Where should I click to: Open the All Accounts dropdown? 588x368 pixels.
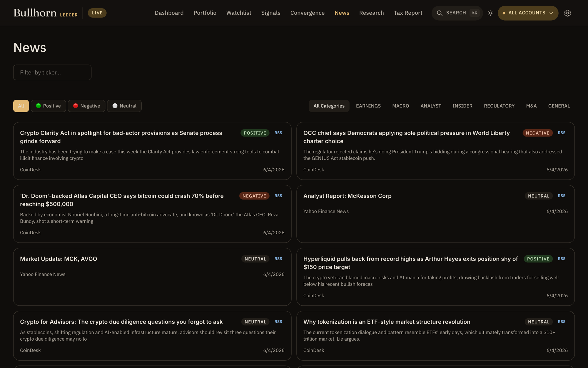click(528, 13)
